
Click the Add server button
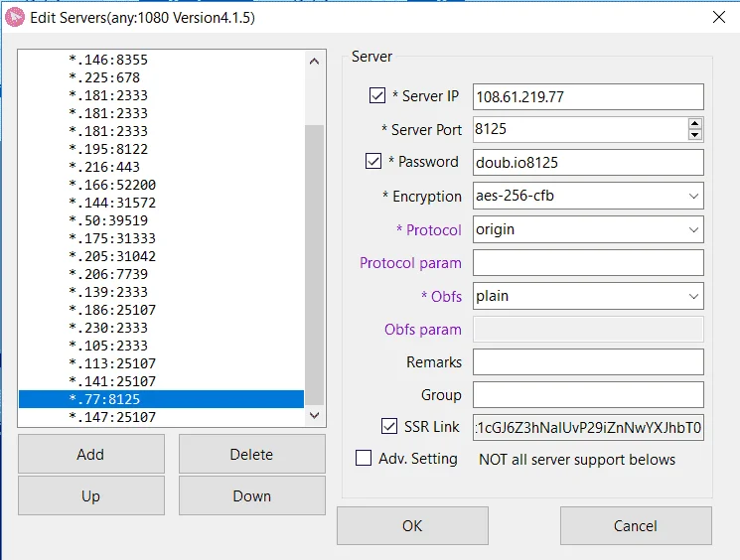[x=91, y=454]
